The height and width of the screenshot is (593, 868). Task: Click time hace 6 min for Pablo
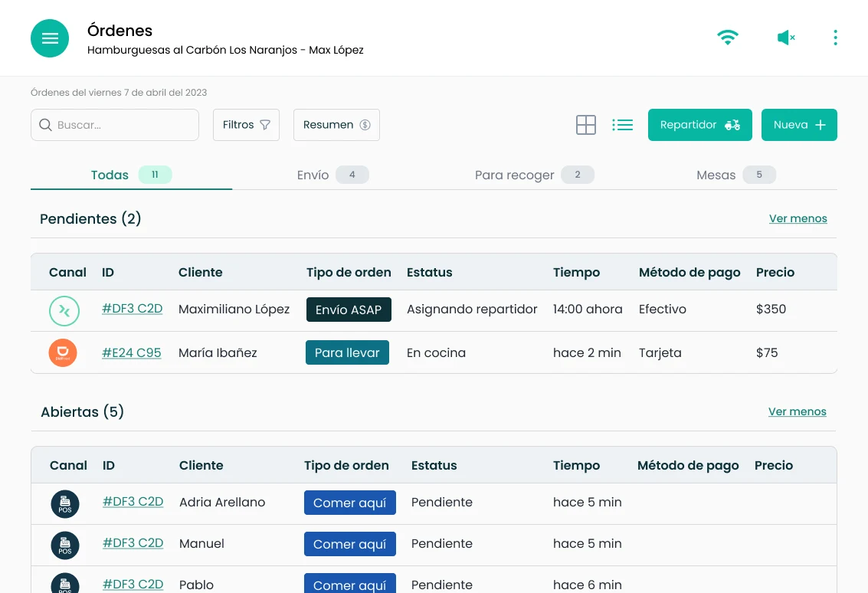tap(588, 585)
